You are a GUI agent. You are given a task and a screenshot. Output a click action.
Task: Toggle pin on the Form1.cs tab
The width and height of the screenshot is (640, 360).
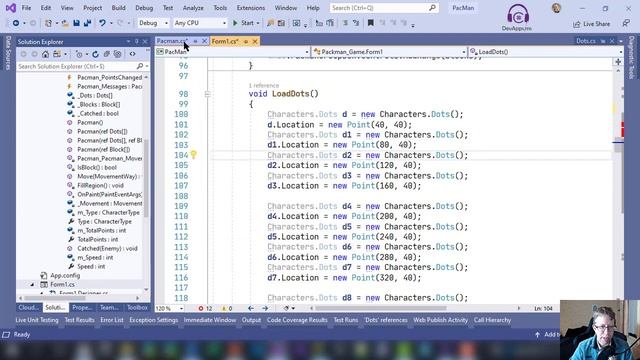(246, 41)
